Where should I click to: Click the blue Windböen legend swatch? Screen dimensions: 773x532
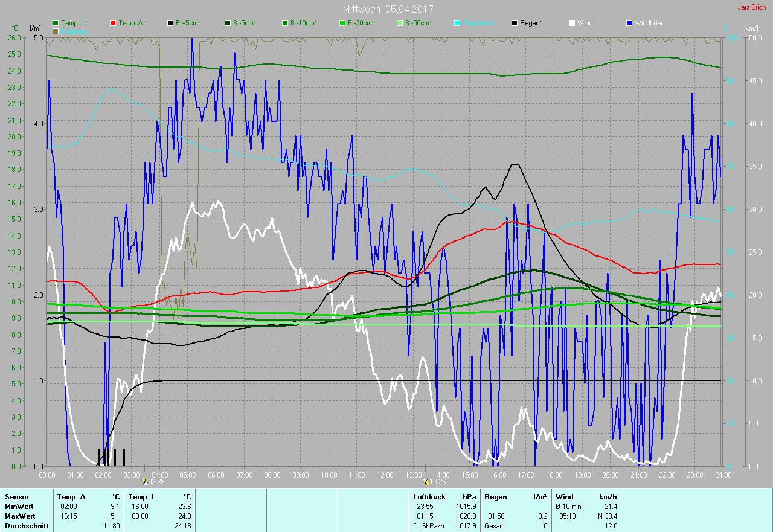(x=629, y=23)
